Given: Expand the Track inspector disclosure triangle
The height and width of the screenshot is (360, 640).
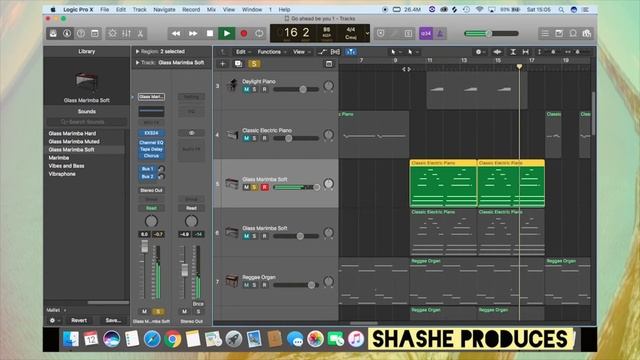Looking at the screenshot, I should click(138, 62).
